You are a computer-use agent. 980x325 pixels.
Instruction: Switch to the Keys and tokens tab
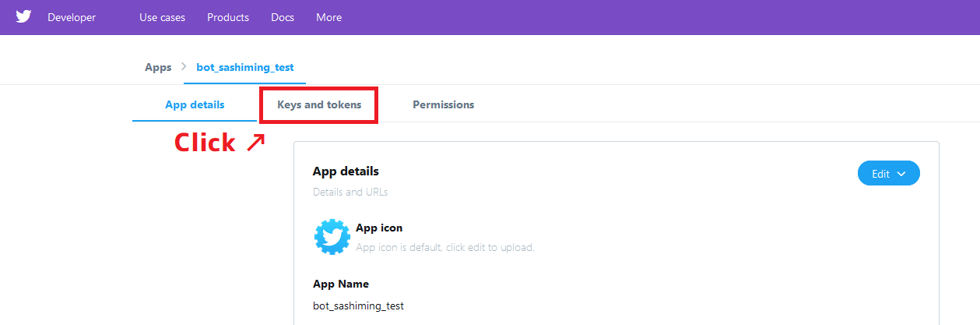click(x=319, y=104)
